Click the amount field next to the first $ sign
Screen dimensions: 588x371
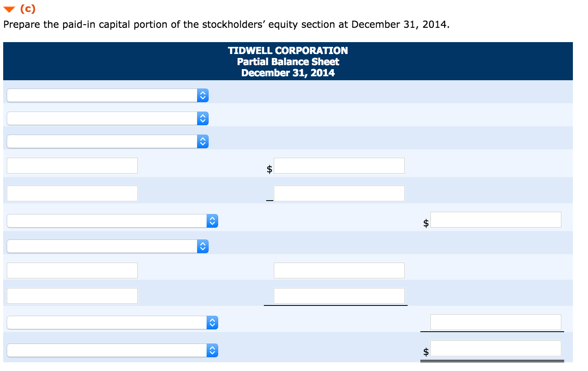click(339, 166)
